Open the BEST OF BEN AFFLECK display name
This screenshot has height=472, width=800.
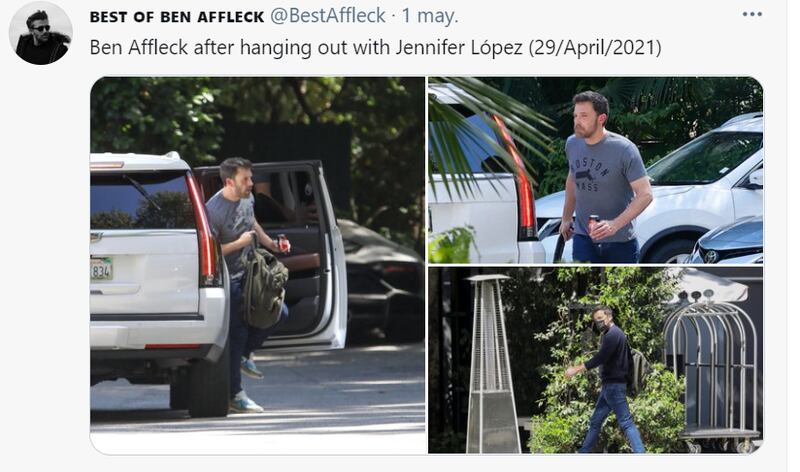pyautogui.click(x=177, y=17)
